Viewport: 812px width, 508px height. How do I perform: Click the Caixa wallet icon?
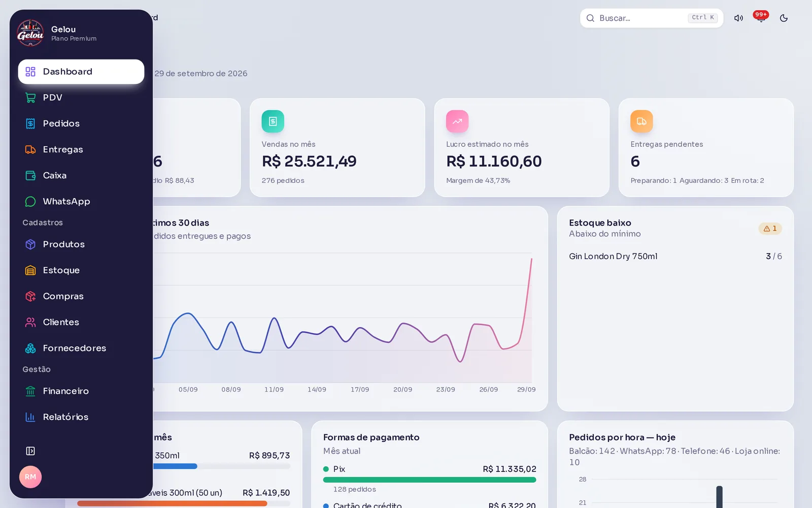30,175
